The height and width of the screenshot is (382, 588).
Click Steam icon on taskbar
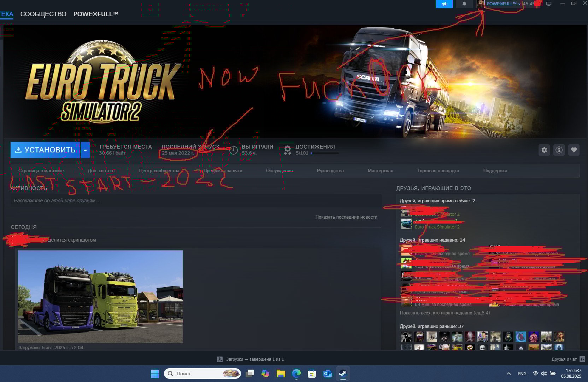(x=343, y=374)
